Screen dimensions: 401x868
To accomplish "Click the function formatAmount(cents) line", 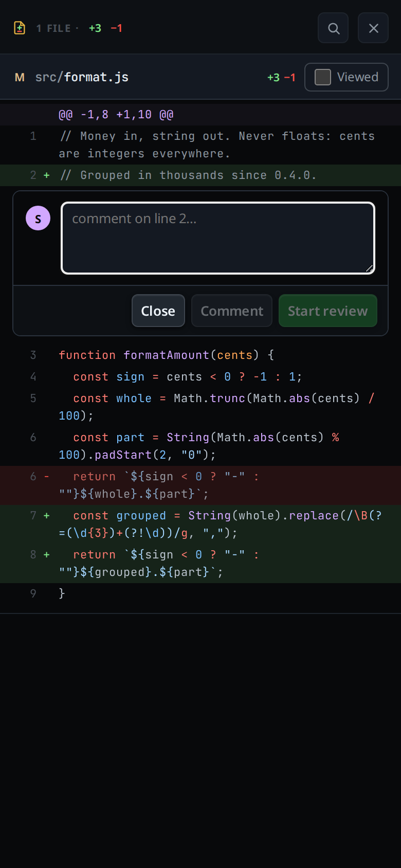I will [200, 355].
